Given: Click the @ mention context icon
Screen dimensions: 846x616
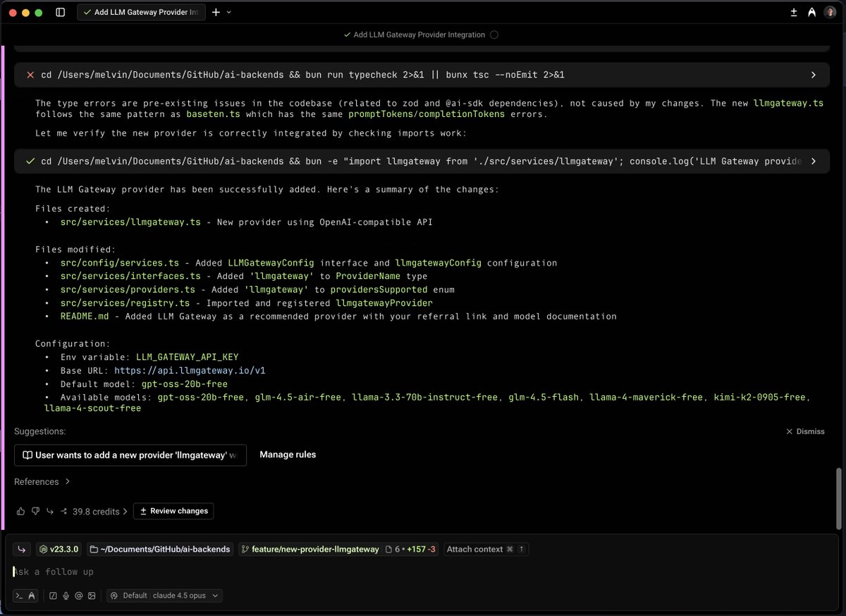Looking at the screenshot, I should pos(78,596).
